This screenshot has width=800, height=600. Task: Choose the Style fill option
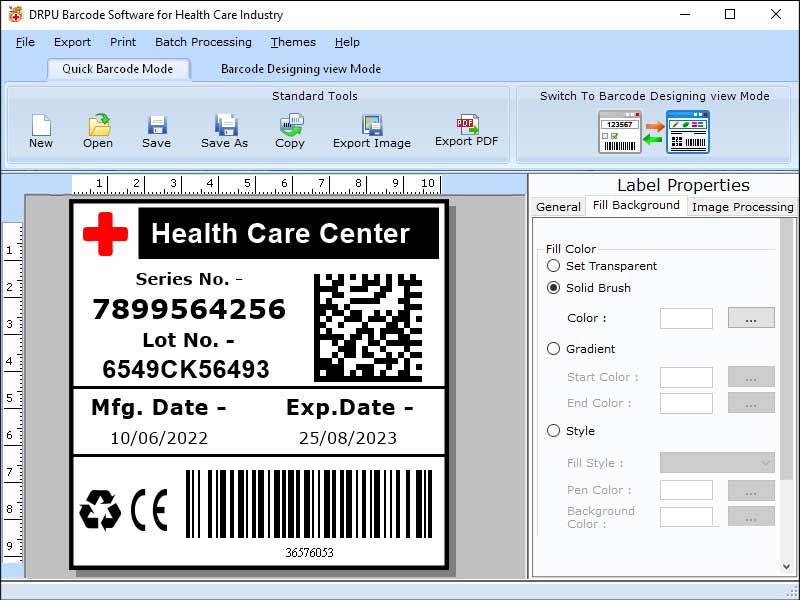553,431
